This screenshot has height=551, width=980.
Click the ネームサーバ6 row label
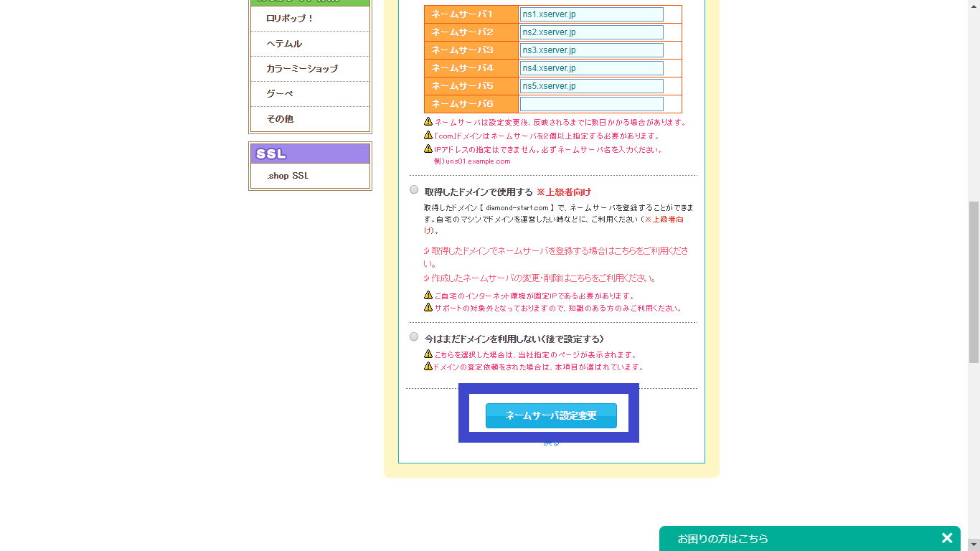coord(471,104)
